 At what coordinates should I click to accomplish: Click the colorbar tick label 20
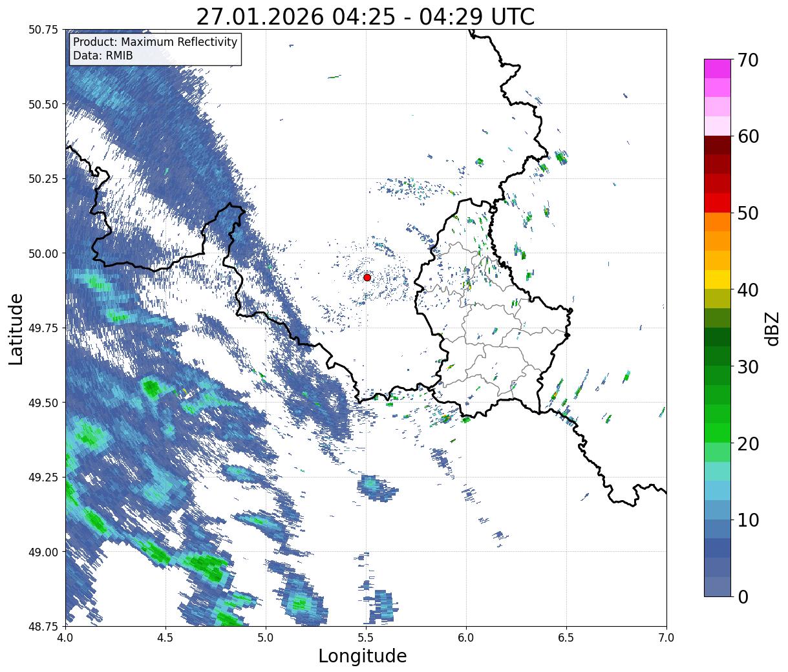pyautogui.click(x=748, y=443)
